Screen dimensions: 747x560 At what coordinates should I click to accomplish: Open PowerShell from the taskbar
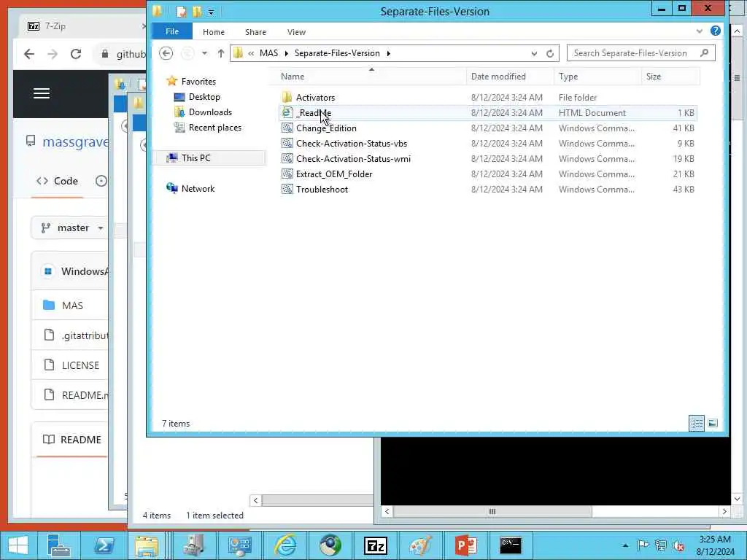(x=104, y=545)
